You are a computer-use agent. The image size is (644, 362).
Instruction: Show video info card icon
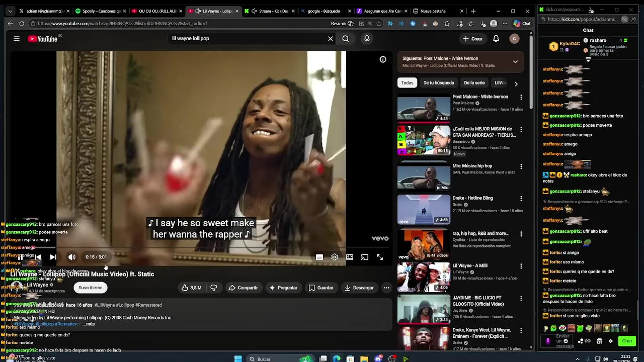click(x=383, y=59)
